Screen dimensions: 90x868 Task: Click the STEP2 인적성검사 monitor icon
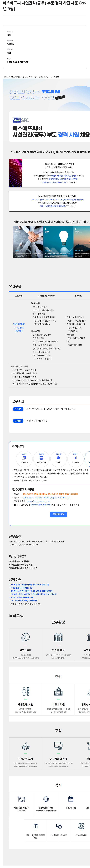pyautogui.click(x=41, y=458)
